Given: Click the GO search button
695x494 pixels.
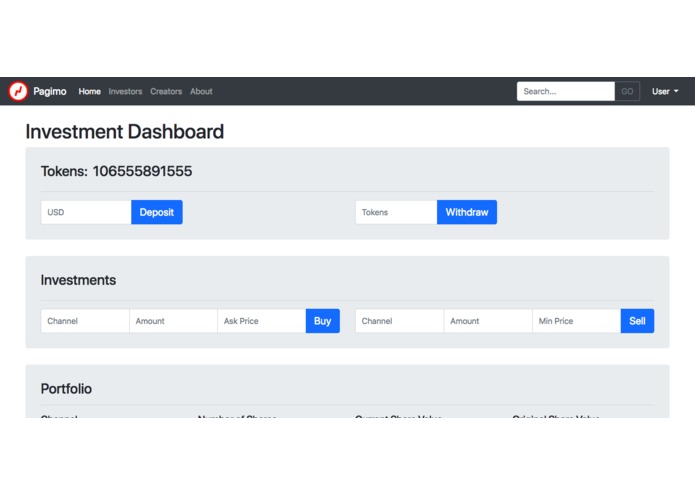Looking at the screenshot, I should 627,91.
